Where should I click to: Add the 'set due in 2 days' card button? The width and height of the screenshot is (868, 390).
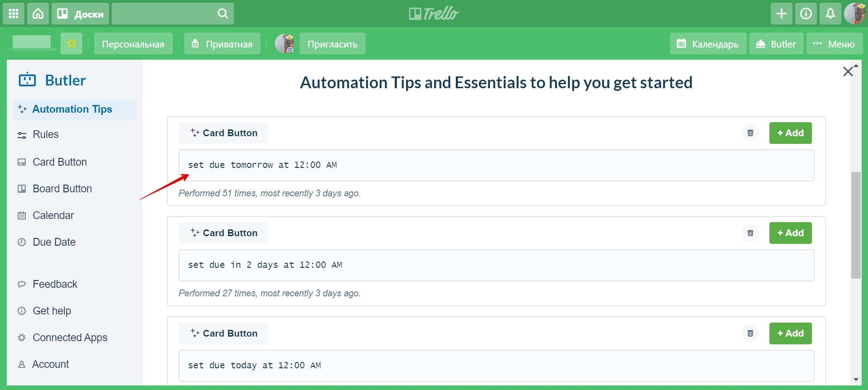pyautogui.click(x=791, y=233)
